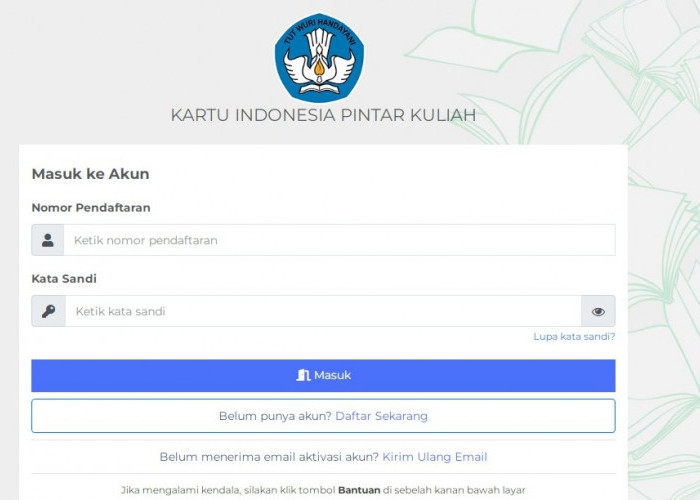Viewport: 700px width, 500px height.
Task: Click the Belum menerima email aktivasi text
Action: tap(269, 457)
